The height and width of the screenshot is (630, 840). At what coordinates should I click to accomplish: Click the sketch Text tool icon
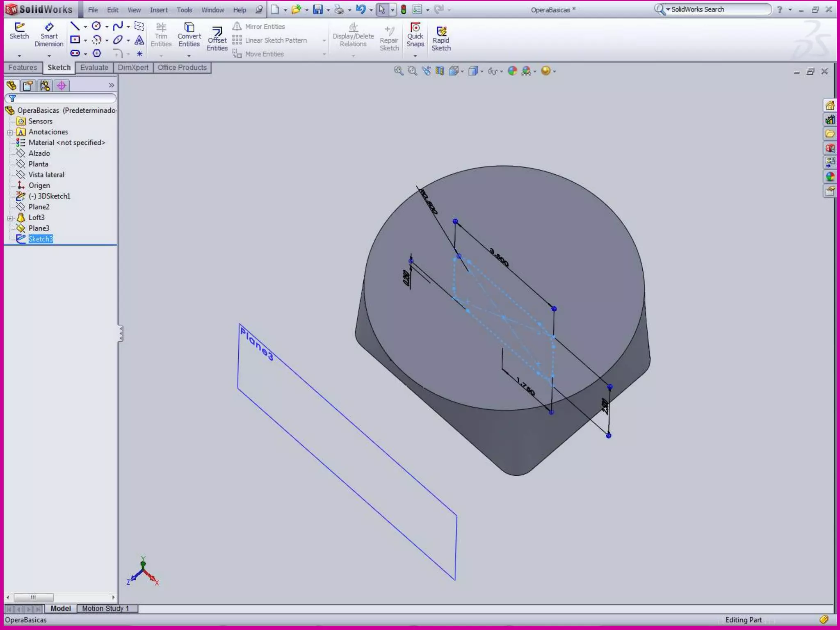click(x=139, y=40)
